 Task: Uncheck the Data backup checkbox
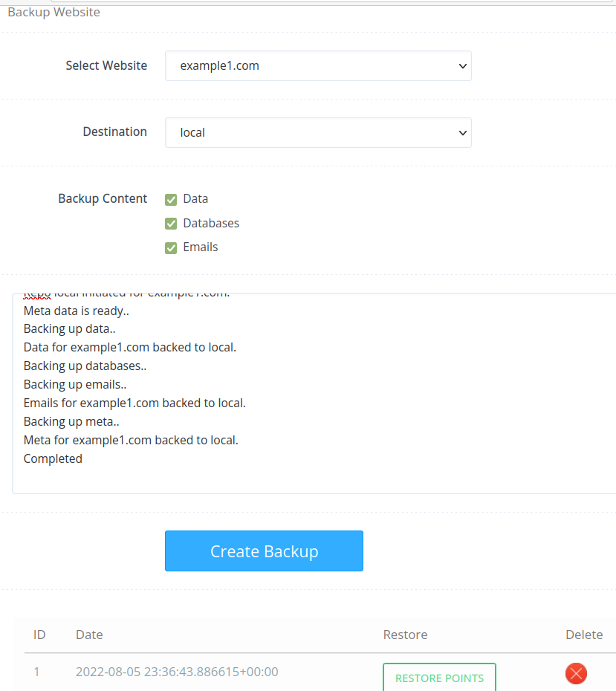click(x=171, y=199)
